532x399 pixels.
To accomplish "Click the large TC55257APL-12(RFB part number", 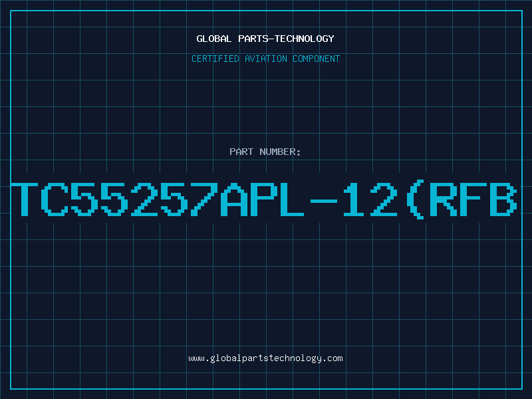I will coord(264,199).
